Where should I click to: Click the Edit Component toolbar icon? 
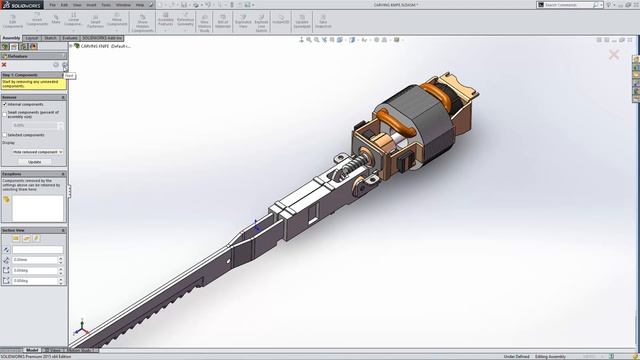[13, 21]
